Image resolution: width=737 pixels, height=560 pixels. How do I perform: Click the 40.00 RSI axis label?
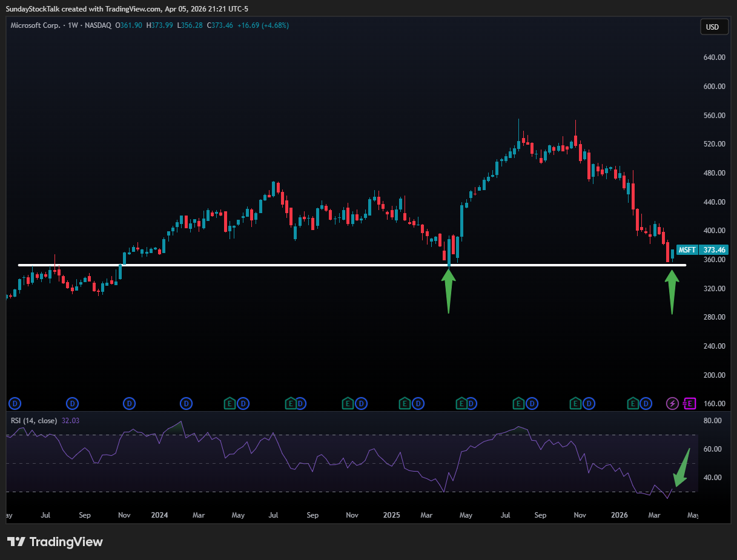point(712,478)
